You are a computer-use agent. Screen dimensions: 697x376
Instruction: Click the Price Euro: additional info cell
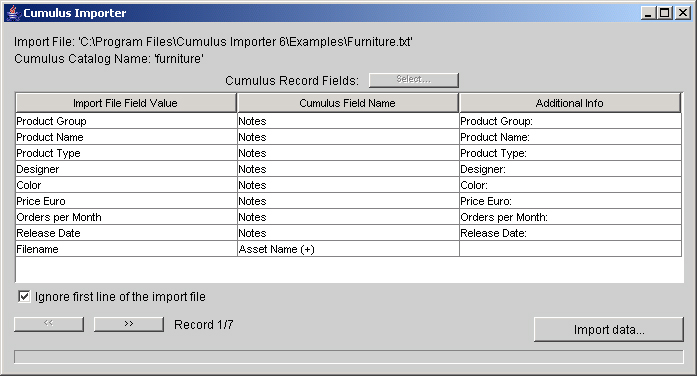[x=570, y=201]
